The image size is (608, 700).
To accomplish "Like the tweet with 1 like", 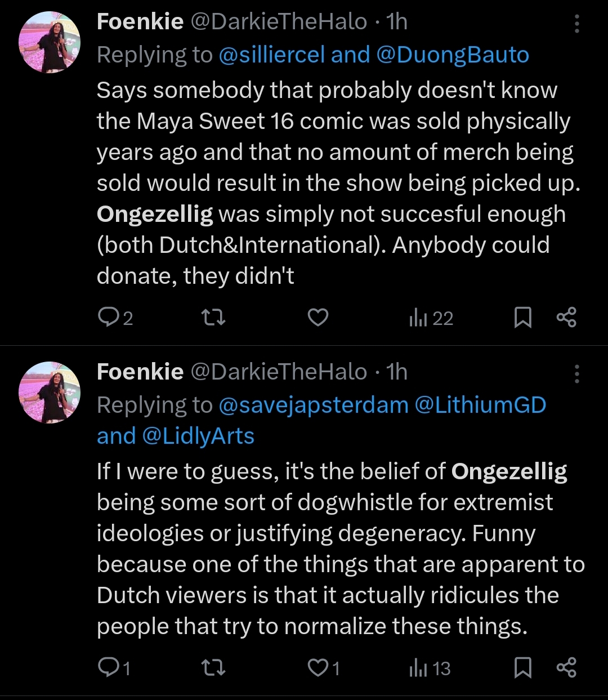I will point(318,668).
